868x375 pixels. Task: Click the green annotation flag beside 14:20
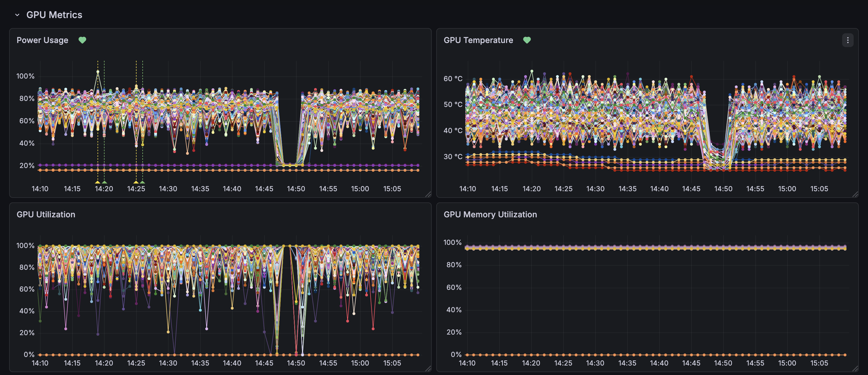coord(104,183)
